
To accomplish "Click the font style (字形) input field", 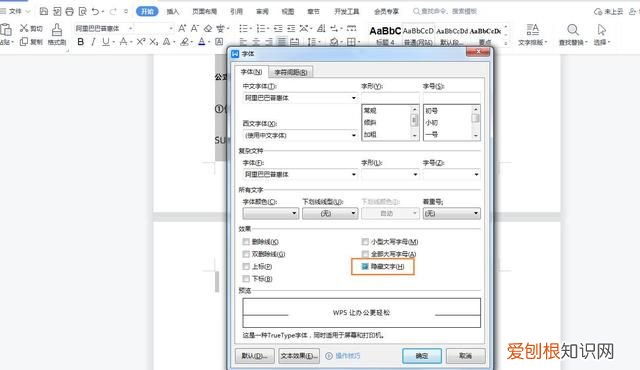I will (x=390, y=98).
